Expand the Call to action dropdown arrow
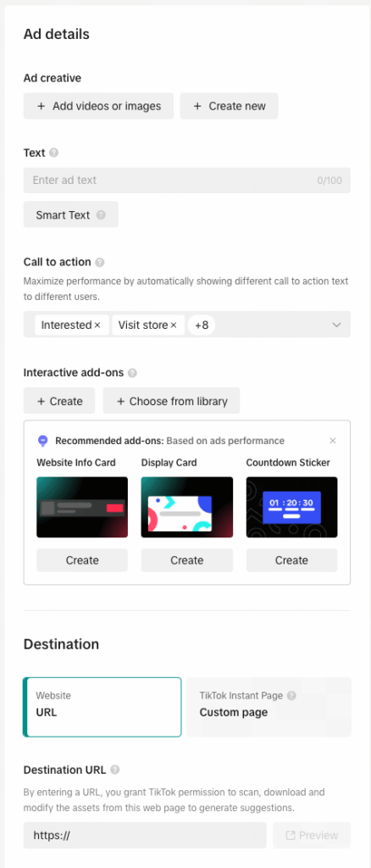371x868 pixels. tap(337, 325)
